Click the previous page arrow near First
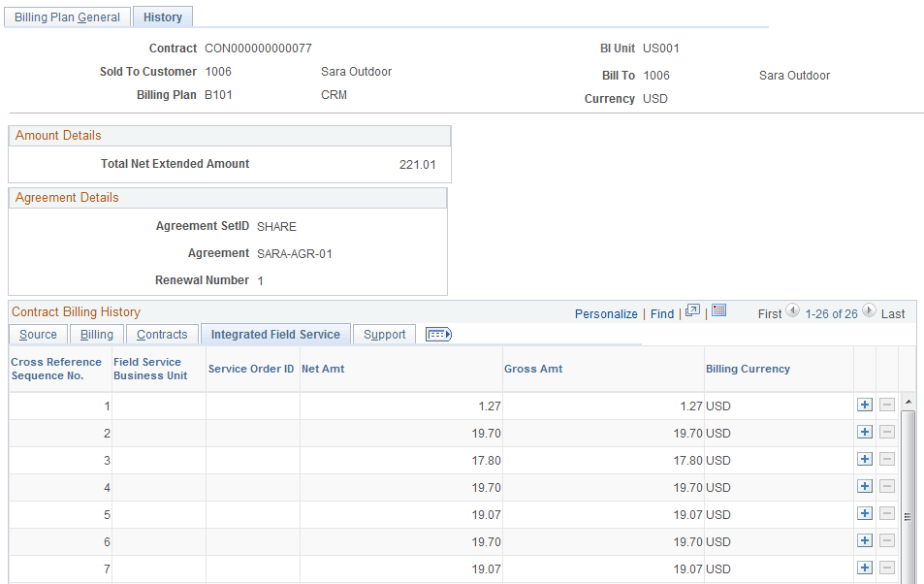The width and height of the screenshot is (924, 584). point(793,313)
